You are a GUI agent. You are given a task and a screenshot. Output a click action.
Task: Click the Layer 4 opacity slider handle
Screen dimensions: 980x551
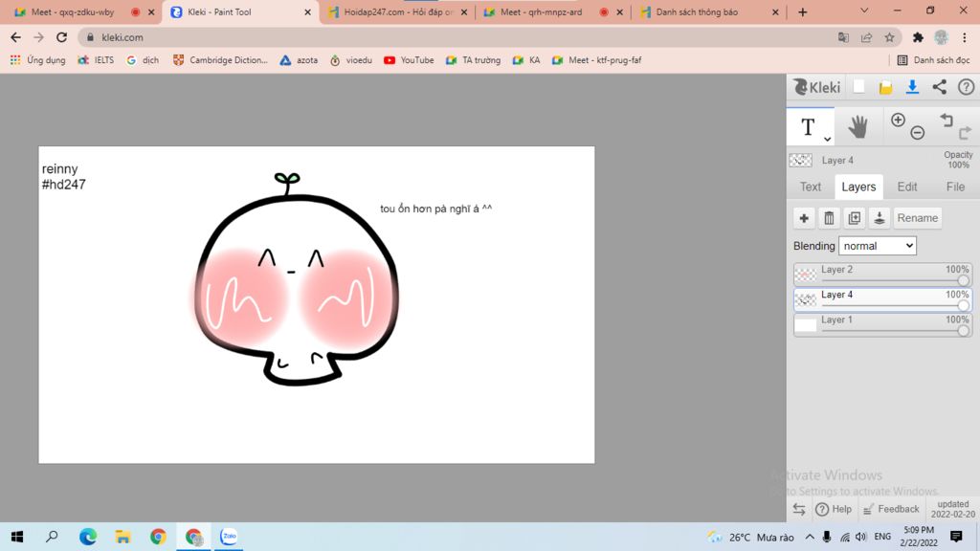(963, 305)
